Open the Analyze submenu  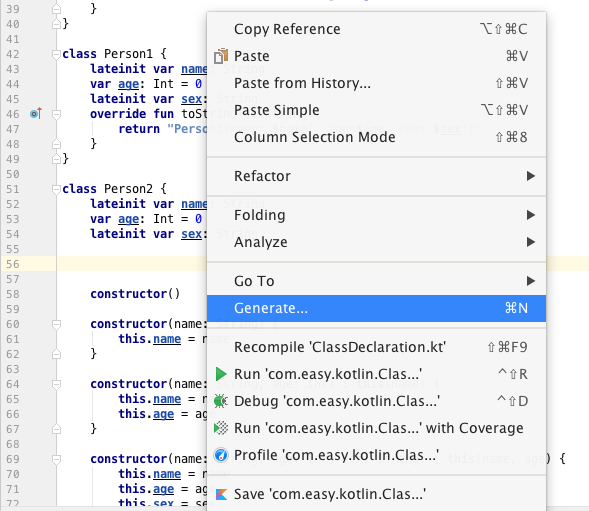tap(376, 242)
